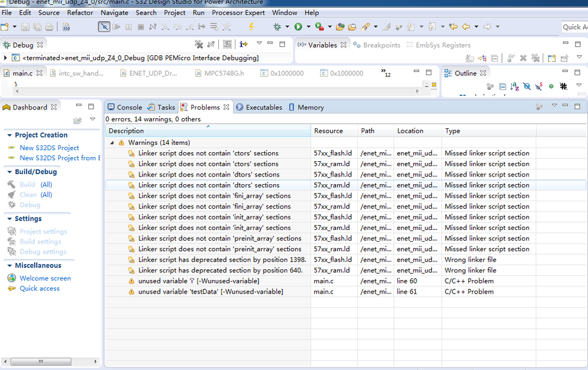Click the yellow lightning bolt flash icon

point(251,26)
